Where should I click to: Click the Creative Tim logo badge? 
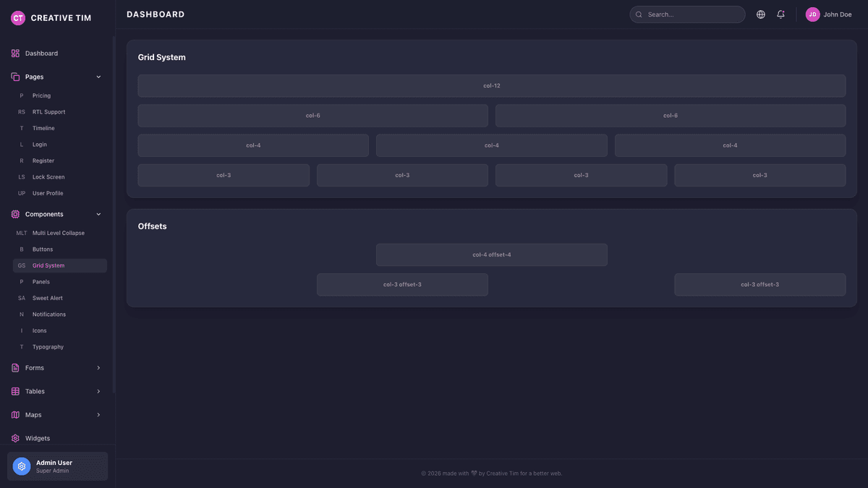pos(17,17)
